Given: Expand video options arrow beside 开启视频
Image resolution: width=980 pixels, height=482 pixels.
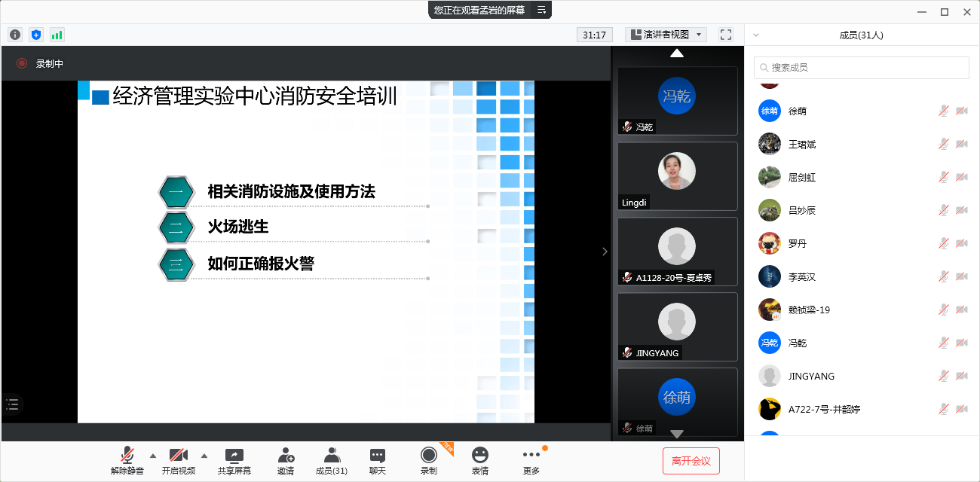Looking at the screenshot, I should [x=204, y=456].
